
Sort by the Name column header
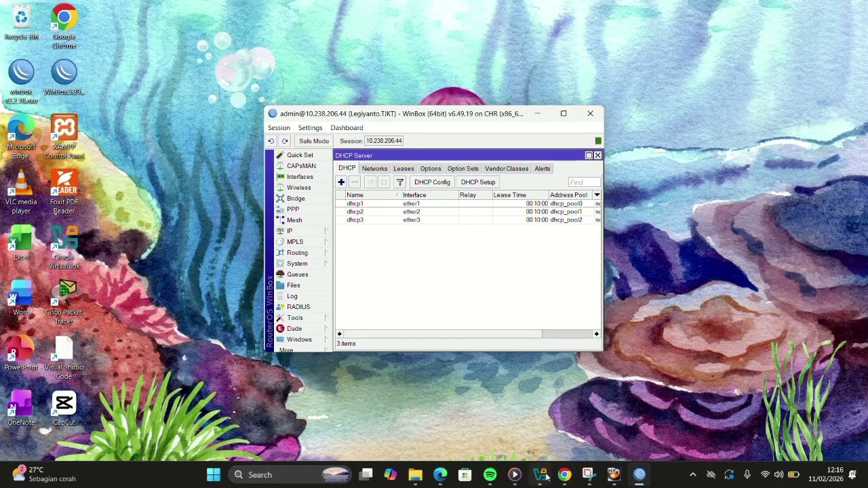click(x=373, y=195)
